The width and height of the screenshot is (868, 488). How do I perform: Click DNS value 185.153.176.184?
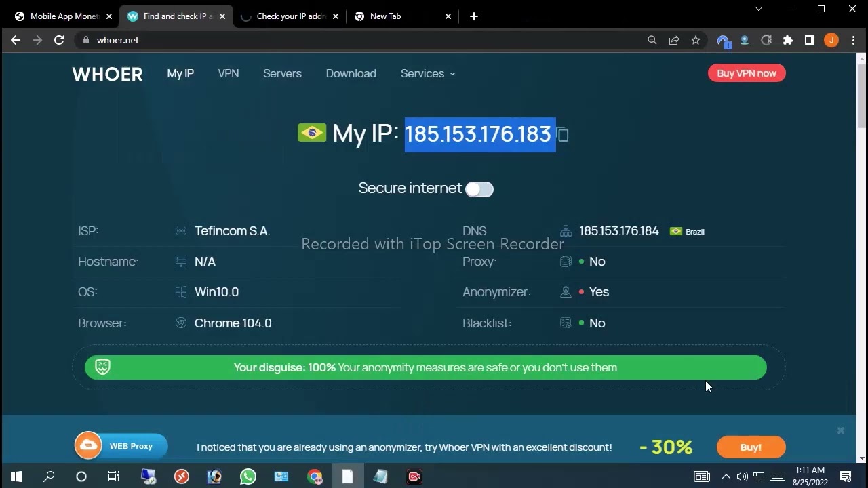619,231
